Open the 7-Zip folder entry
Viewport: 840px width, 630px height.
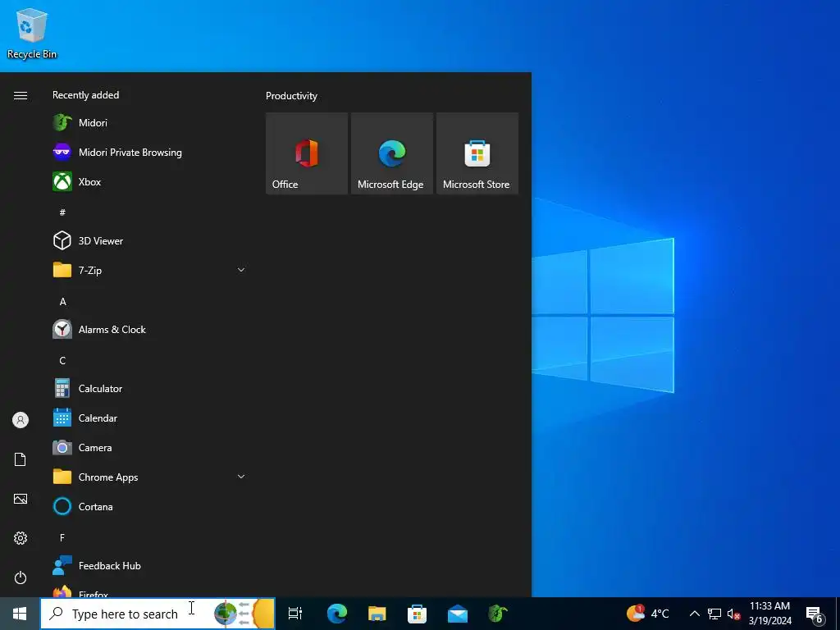click(x=149, y=270)
